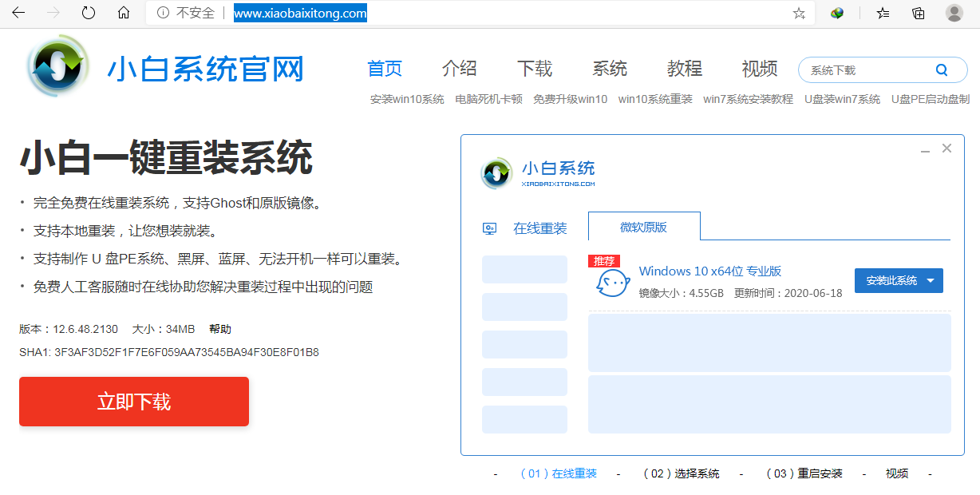The width and height of the screenshot is (980, 495).
Task: Expand the arrow next to 安装此系统
Action: tap(932, 280)
